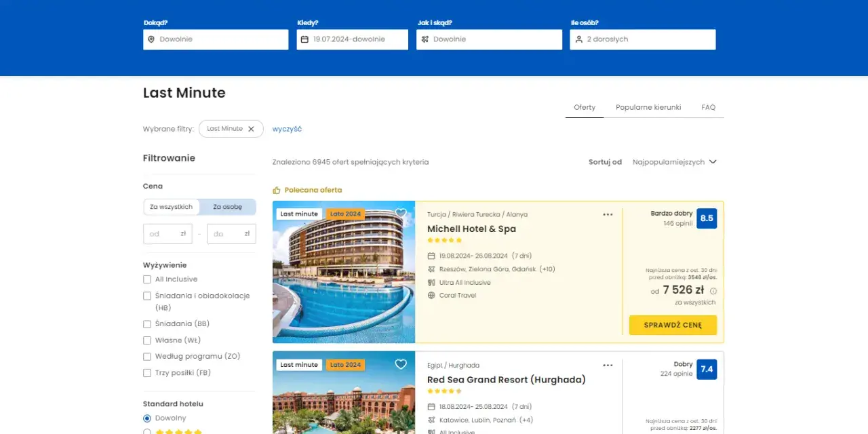The height and width of the screenshot is (434, 868).
Task: Click the price info icon next to 7 526 zł
Action: [x=713, y=291]
